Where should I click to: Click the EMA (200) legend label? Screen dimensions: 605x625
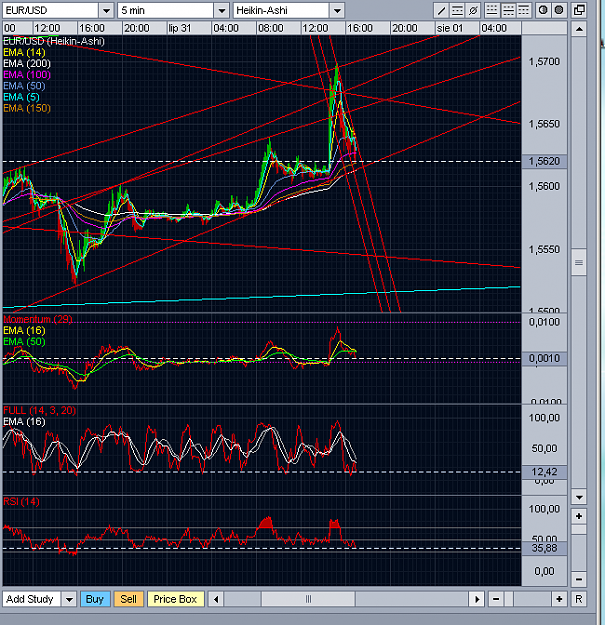27,63
